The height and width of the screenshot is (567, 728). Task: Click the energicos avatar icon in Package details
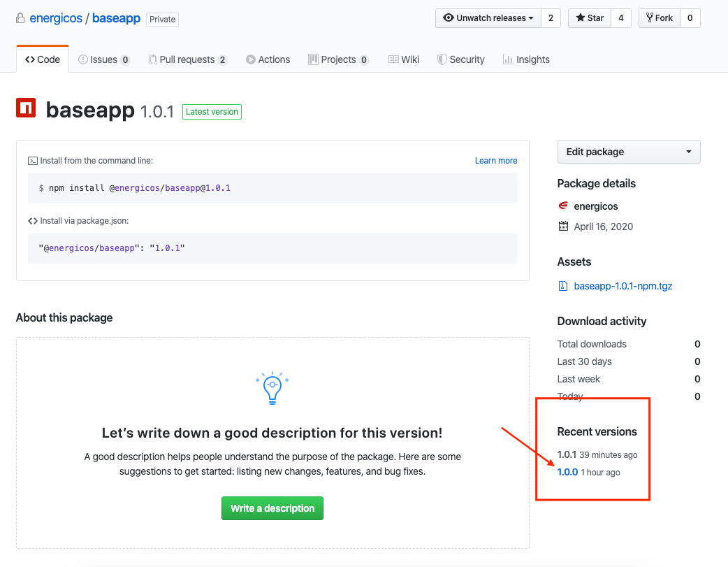pos(563,206)
